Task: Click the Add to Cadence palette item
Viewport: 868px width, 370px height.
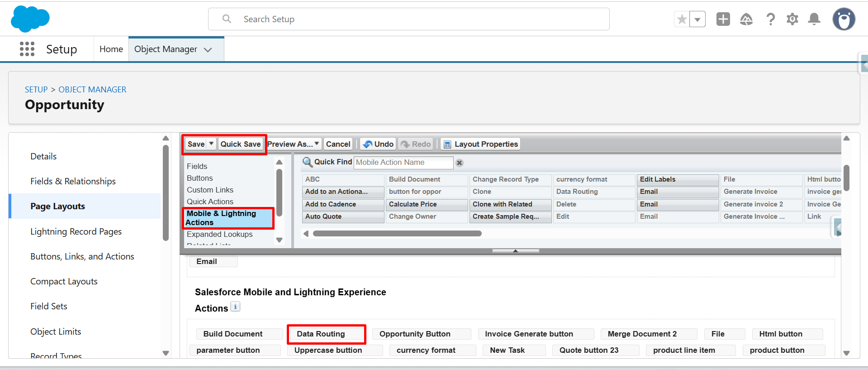Action: pyautogui.click(x=343, y=204)
